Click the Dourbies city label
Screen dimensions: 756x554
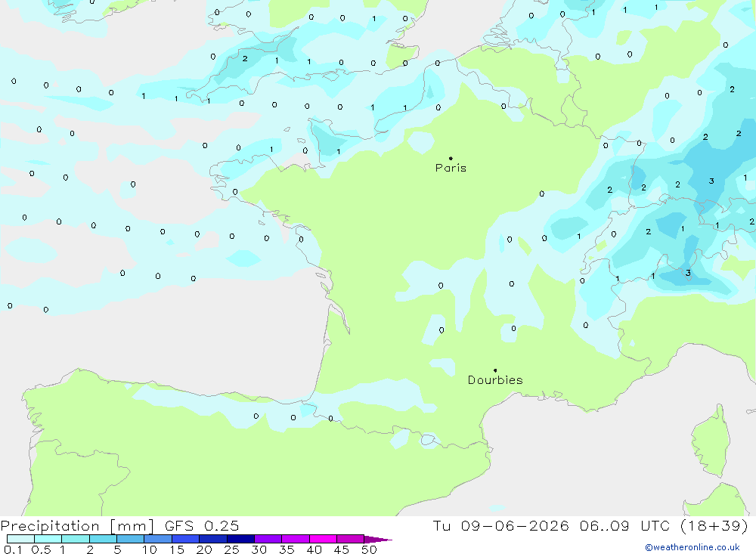[495, 380]
